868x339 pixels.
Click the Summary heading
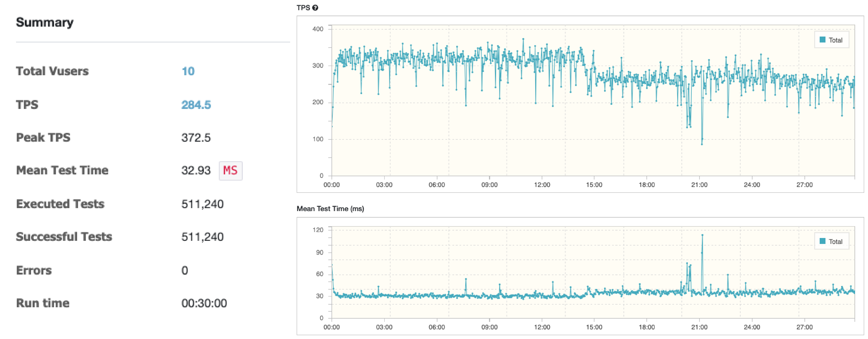(45, 22)
